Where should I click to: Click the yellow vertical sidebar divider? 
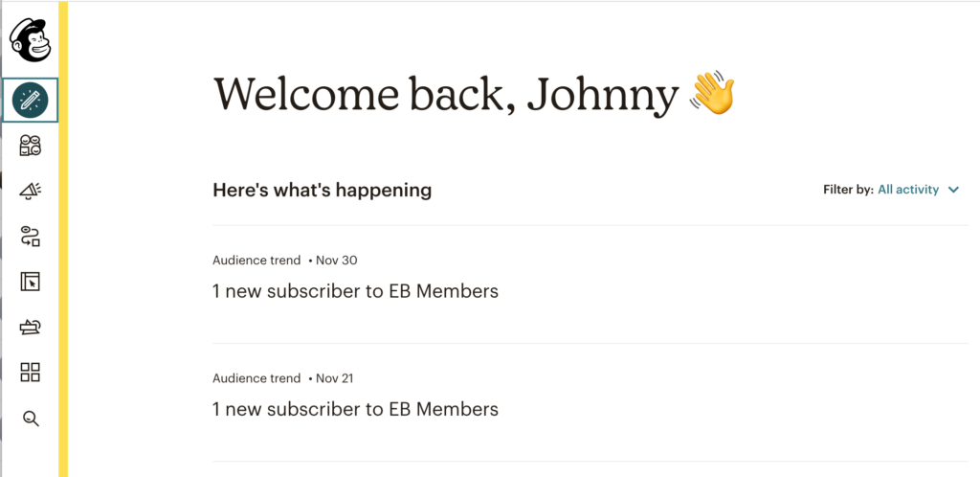point(63,239)
